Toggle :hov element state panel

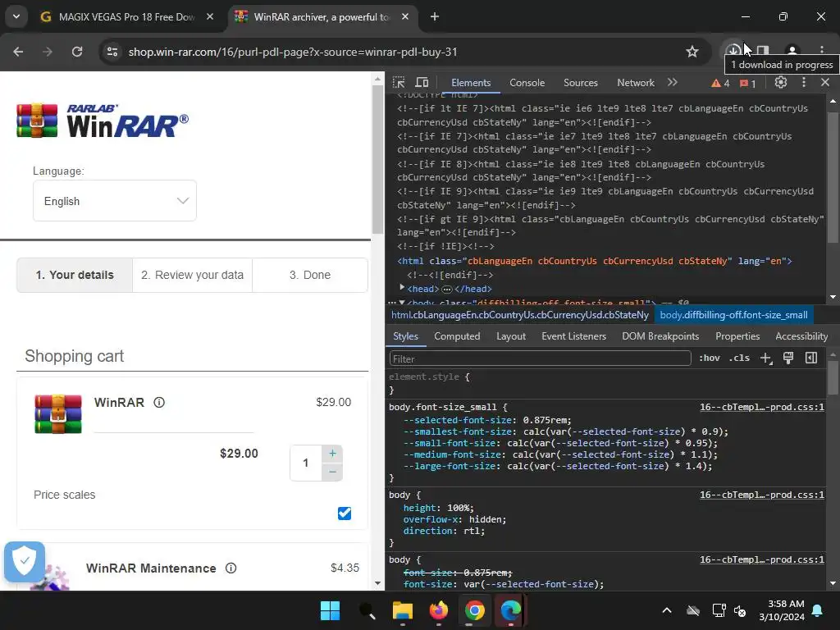710,358
